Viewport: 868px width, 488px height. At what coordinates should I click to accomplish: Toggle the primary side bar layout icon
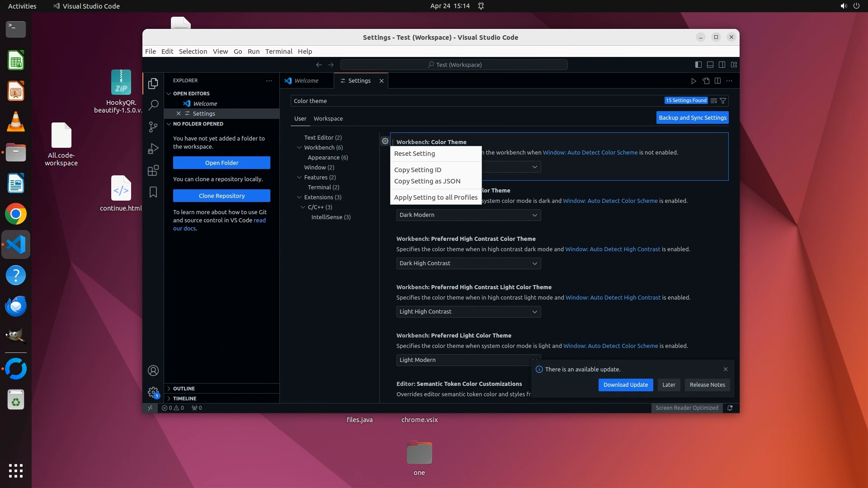click(x=698, y=65)
